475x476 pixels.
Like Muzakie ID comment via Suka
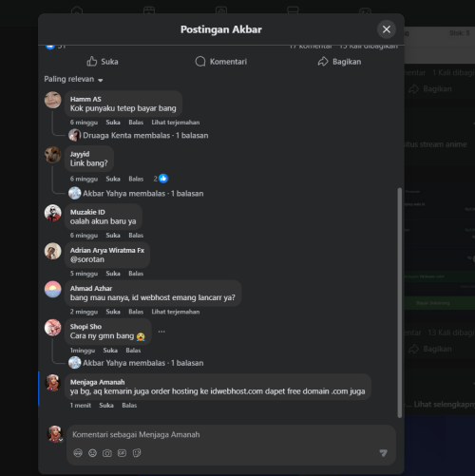point(113,236)
